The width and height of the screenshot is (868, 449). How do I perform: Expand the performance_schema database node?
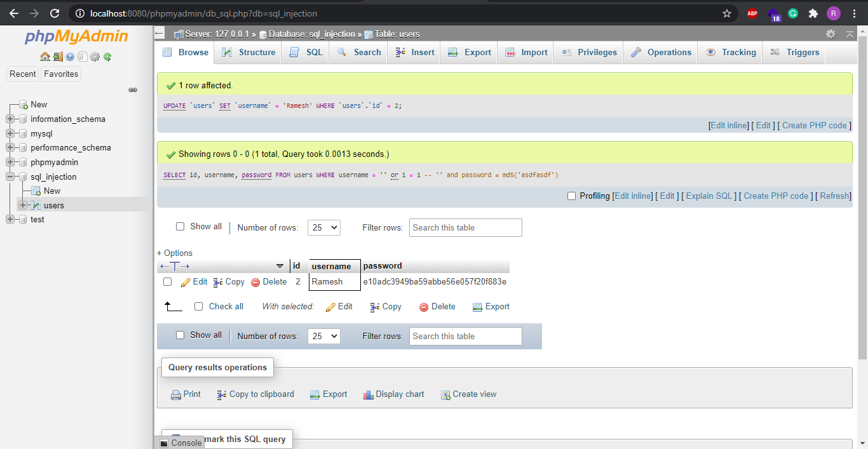(10, 147)
